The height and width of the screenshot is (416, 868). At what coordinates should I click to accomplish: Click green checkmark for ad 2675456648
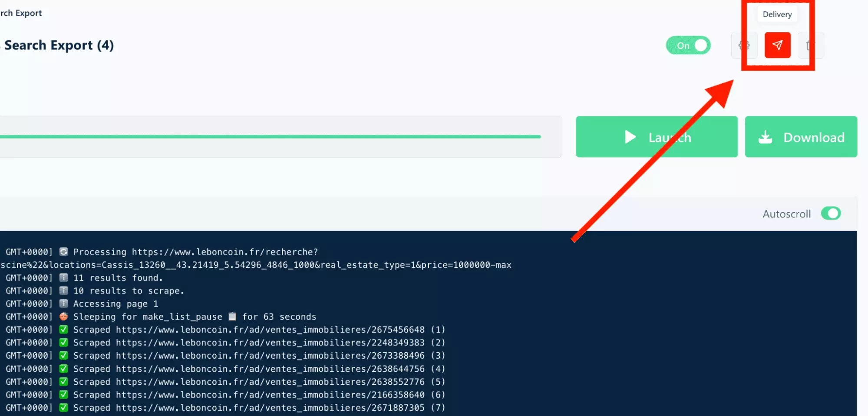63,330
